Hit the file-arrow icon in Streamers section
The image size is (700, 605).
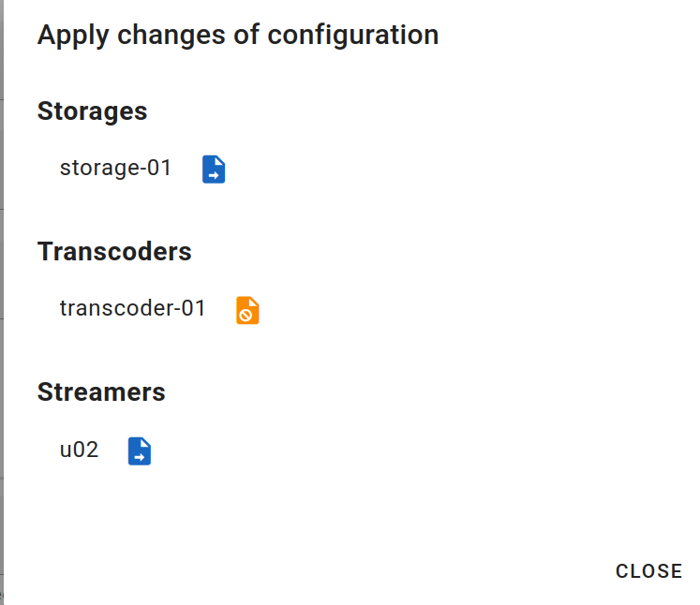140,450
